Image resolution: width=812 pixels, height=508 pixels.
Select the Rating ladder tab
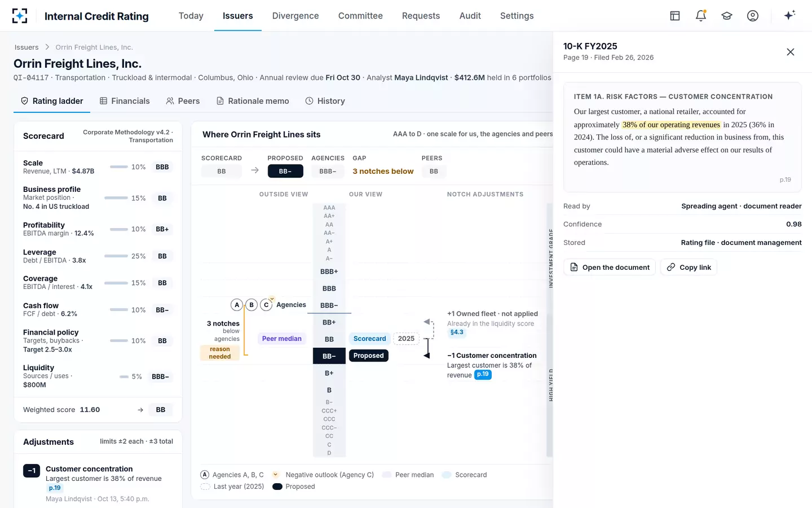(x=52, y=101)
